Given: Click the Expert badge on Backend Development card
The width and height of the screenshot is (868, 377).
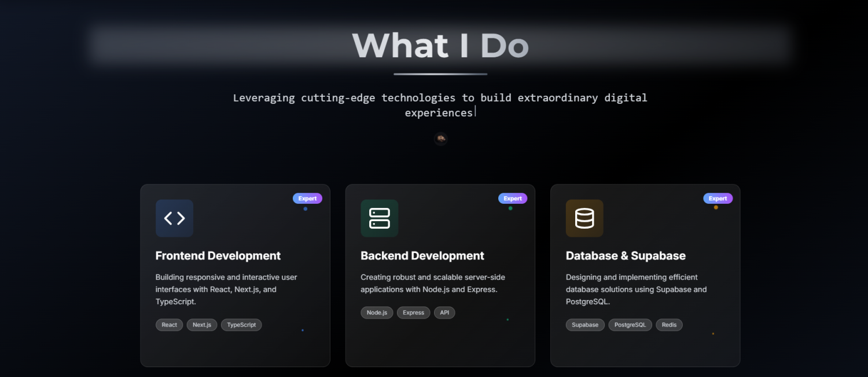Looking at the screenshot, I should click(x=513, y=199).
